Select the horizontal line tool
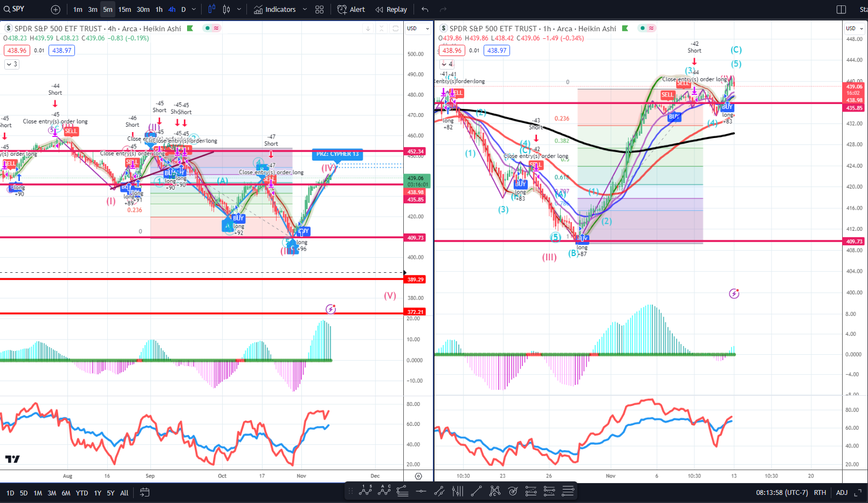This screenshot has height=503, width=868. point(421,491)
